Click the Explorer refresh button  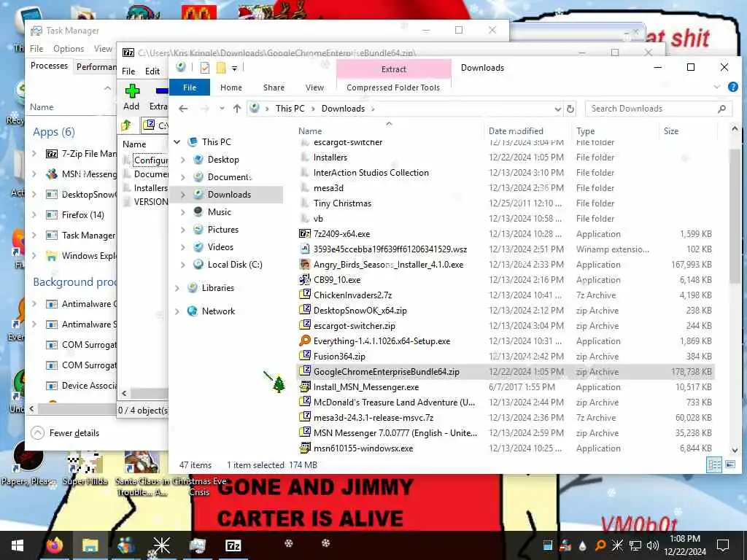pyautogui.click(x=570, y=109)
